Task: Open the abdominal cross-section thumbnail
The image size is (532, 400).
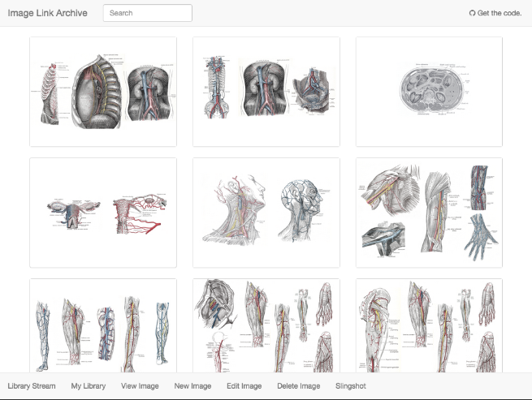Action: click(x=429, y=92)
